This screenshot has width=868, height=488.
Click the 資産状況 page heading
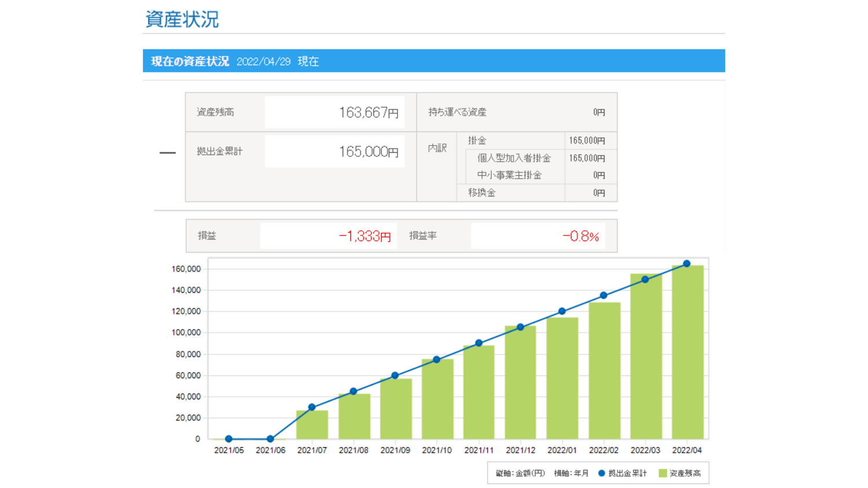182,19
